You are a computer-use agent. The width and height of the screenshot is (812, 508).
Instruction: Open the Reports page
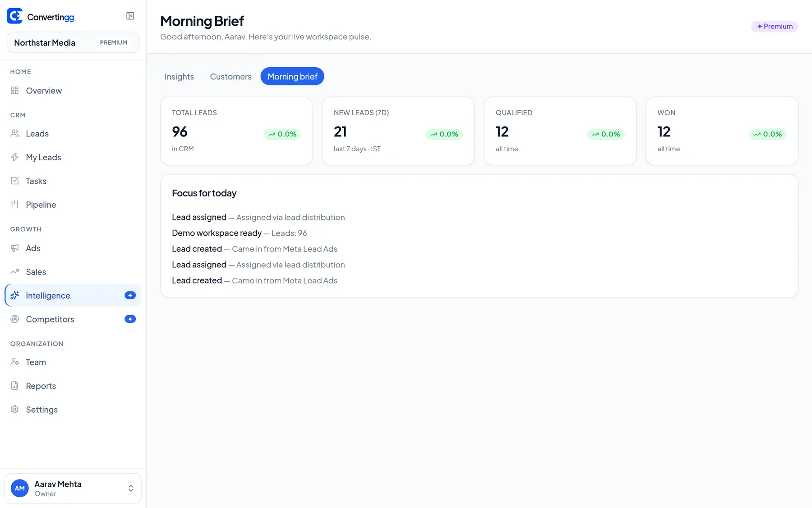click(x=73, y=386)
